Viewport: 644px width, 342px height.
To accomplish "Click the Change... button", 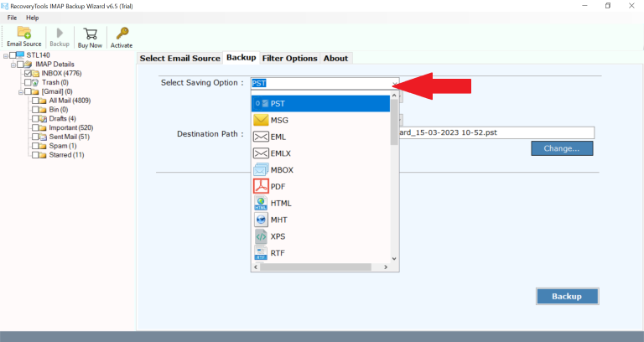I will click(562, 148).
